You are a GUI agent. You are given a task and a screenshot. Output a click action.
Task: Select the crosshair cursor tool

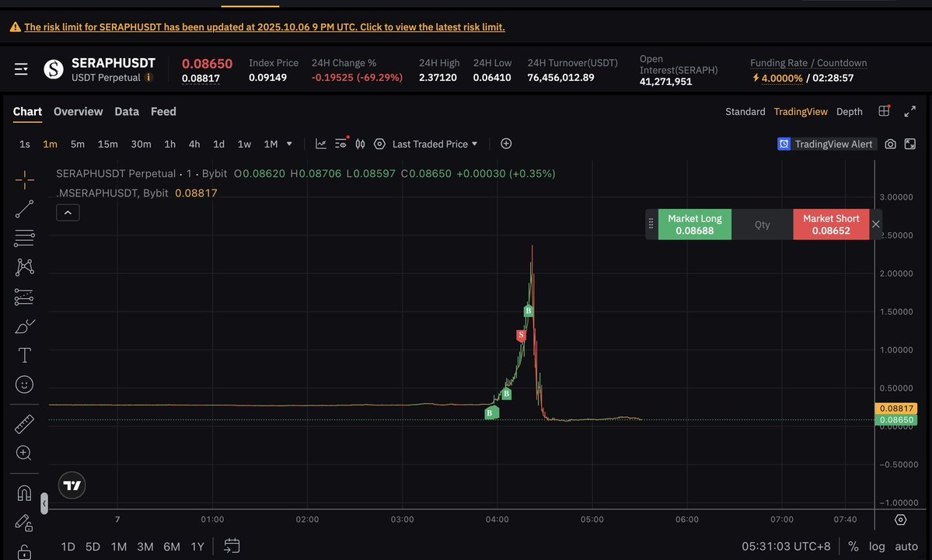[24, 179]
